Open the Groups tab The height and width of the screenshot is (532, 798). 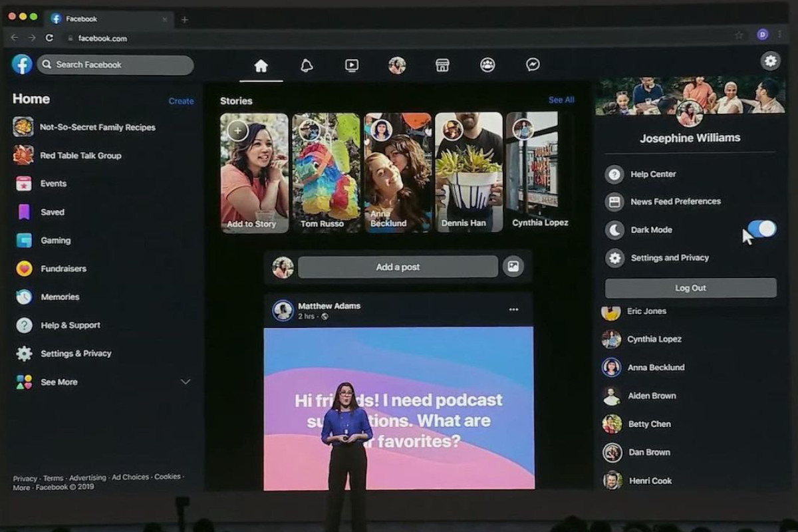coord(487,65)
